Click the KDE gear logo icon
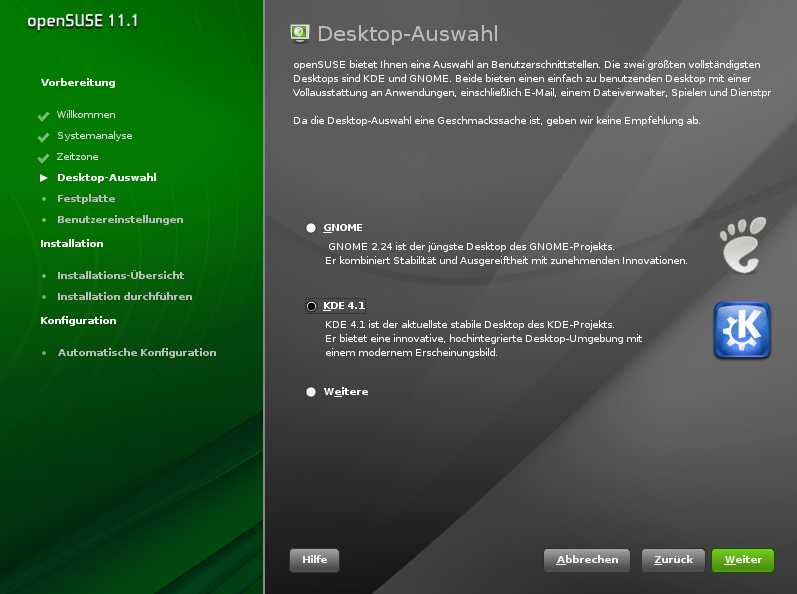797x594 pixels. point(742,330)
